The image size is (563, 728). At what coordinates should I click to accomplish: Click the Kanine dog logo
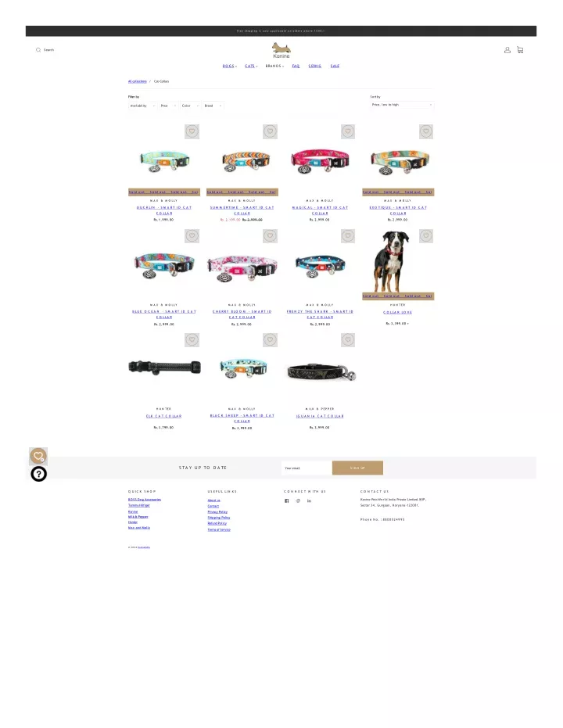tap(281, 50)
